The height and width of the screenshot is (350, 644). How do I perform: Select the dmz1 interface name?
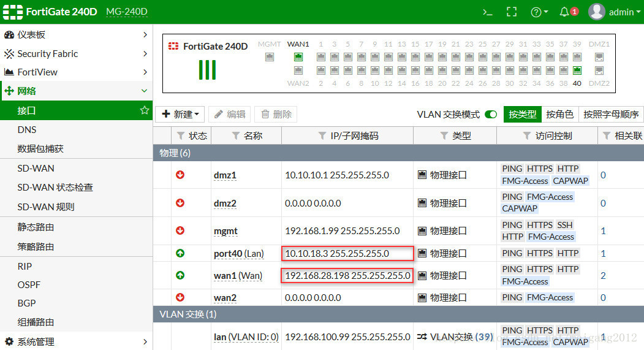225,175
